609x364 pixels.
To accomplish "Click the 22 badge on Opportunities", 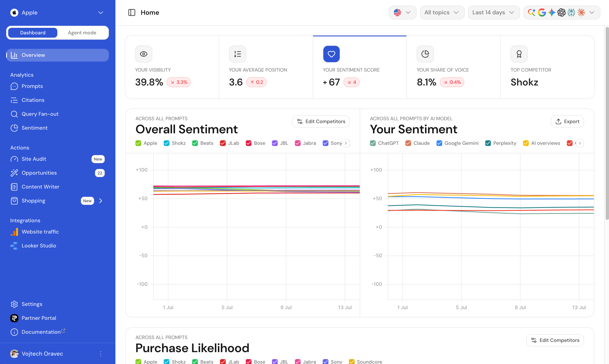I will coord(100,173).
